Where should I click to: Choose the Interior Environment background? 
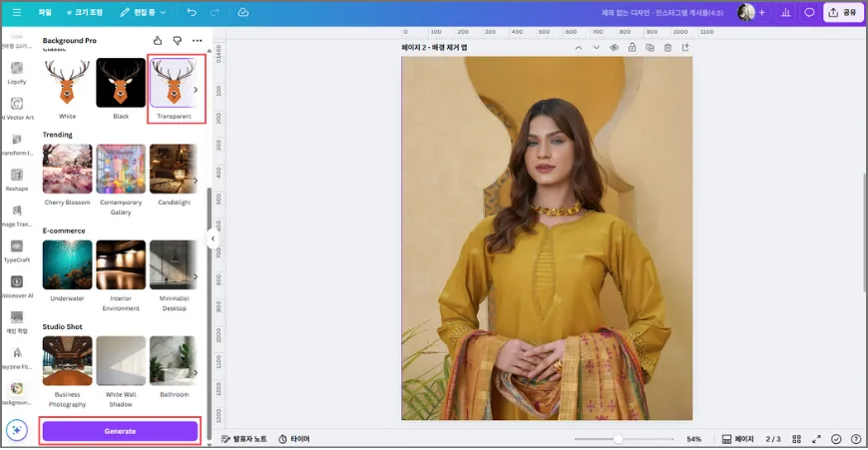click(121, 264)
